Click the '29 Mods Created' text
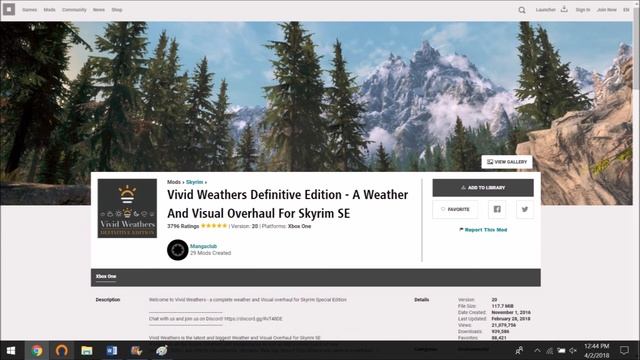Viewport: 640px width, 360px height. 210,253
